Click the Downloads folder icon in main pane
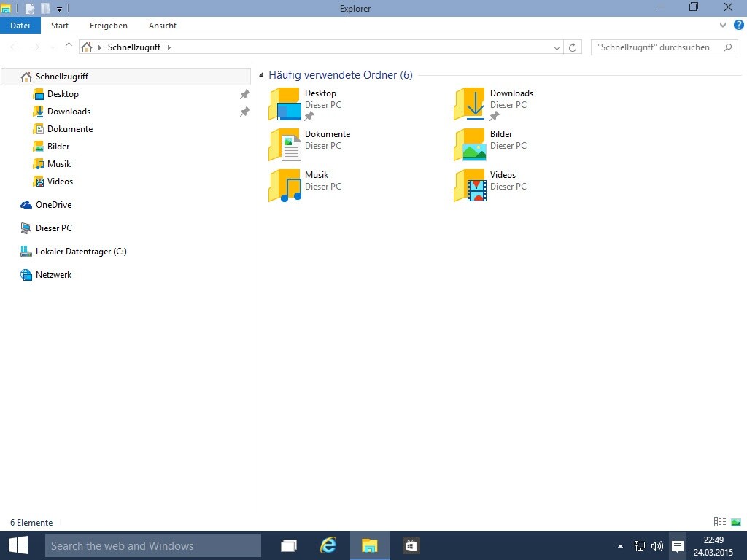This screenshot has height=560, width=747. [469, 104]
